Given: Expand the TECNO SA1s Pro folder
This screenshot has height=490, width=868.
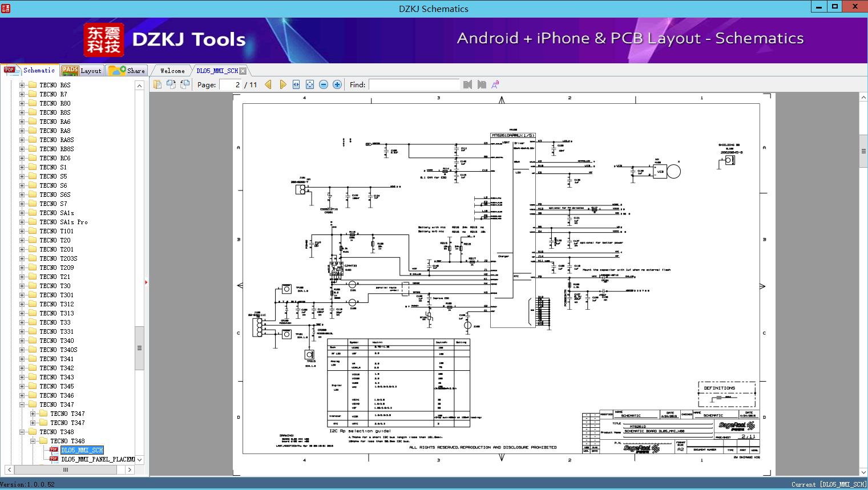Looking at the screenshot, I should (22, 222).
